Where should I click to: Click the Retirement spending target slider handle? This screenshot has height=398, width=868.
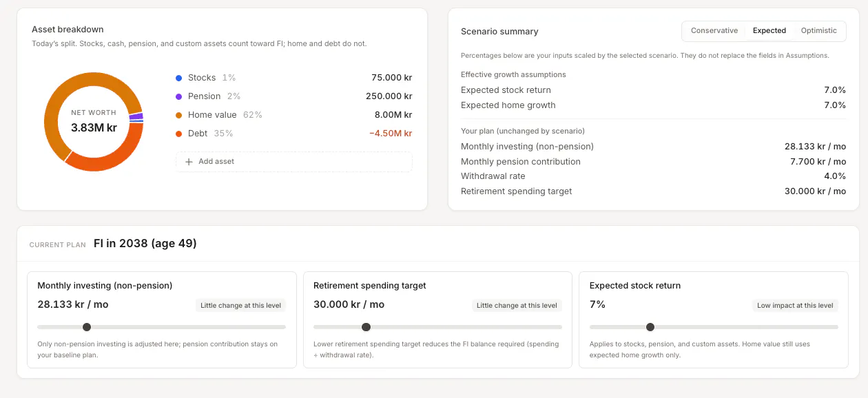click(366, 327)
